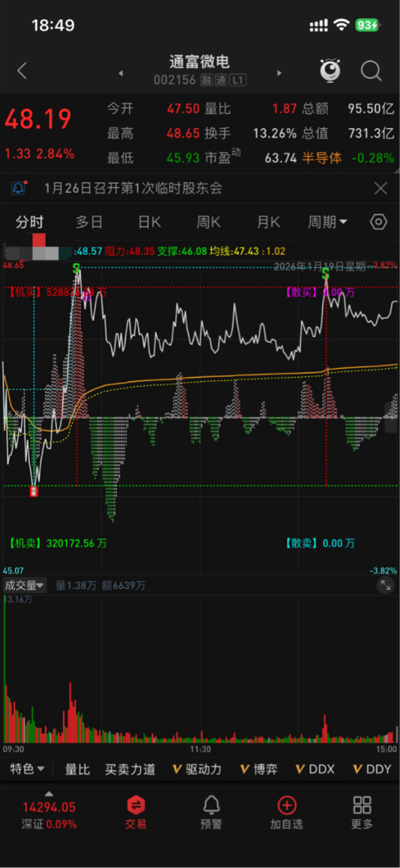Viewport: 400px width, 868px height.
Task: Open the 周期 period dropdown
Action: 328,222
